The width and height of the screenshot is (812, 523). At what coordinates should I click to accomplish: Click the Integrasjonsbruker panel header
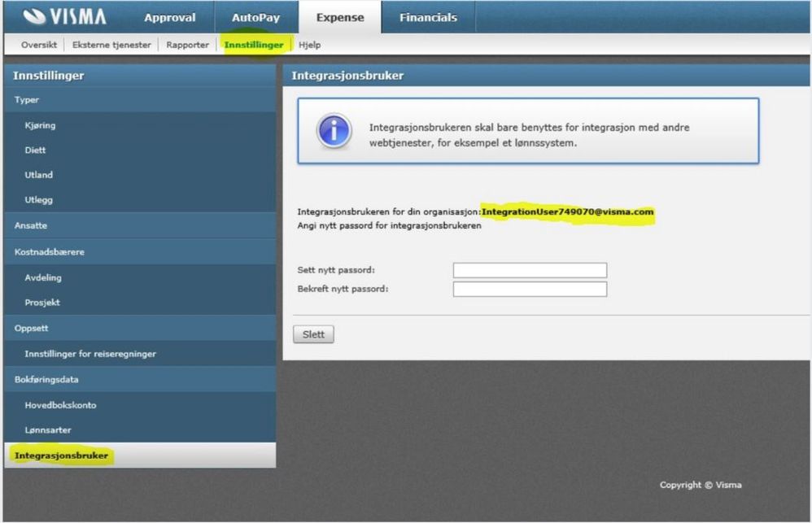546,76
